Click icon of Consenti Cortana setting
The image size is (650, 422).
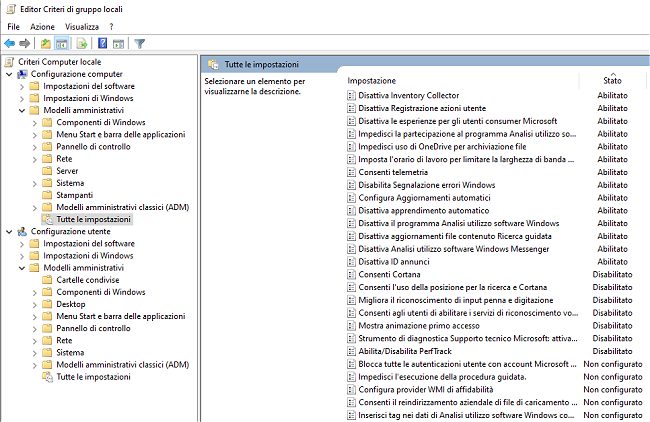tap(352, 275)
